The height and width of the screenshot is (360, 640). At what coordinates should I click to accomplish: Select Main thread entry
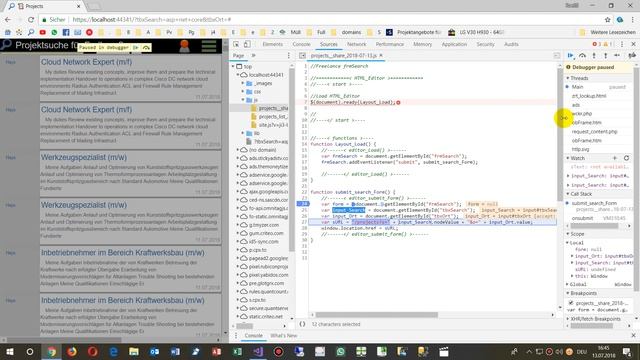[577, 87]
